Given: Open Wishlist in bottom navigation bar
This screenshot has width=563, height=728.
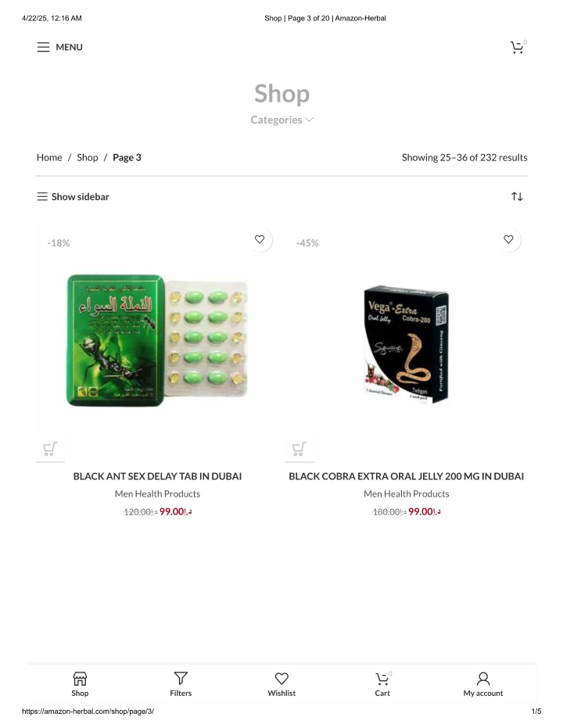Looking at the screenshot, I should pyautogui.click(x=281, y=684).
